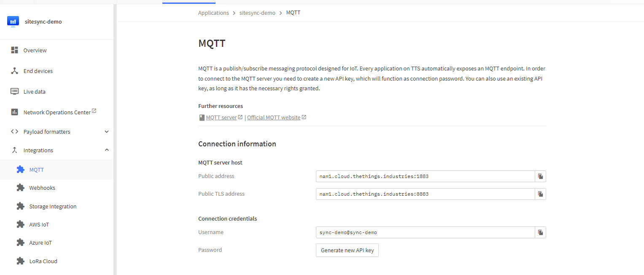This screenshot has height=275, width=644.
Task: Select Azure IoT in the sidebar
Action: pos(40,243)
